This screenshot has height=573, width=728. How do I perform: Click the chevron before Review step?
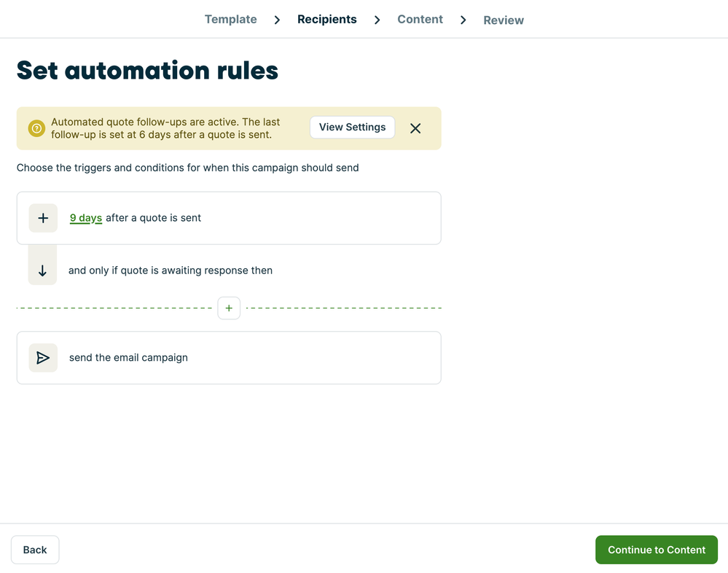pos(463,20)
